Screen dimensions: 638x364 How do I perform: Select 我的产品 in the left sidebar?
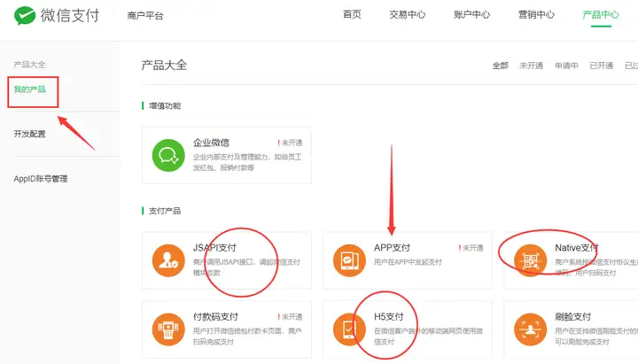pos(30,89)
